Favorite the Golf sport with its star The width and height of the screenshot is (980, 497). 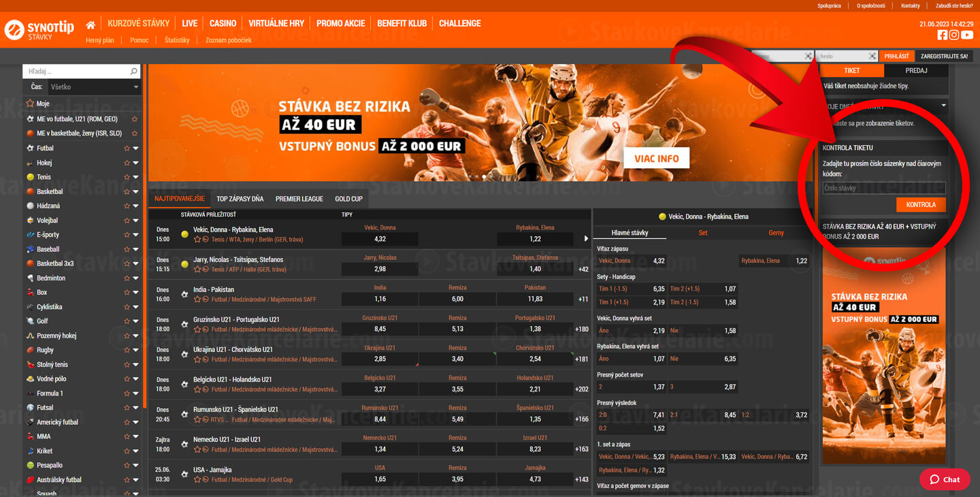click(127, 321)
